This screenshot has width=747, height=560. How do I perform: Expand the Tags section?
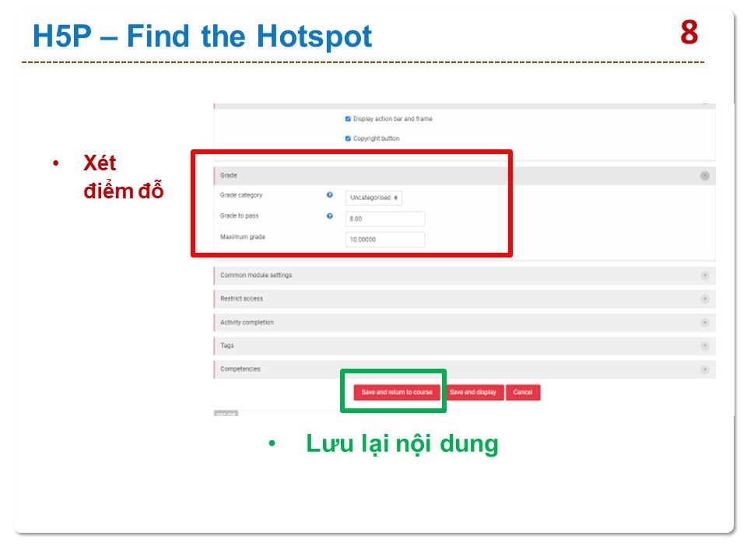click(x=227, y=345)
